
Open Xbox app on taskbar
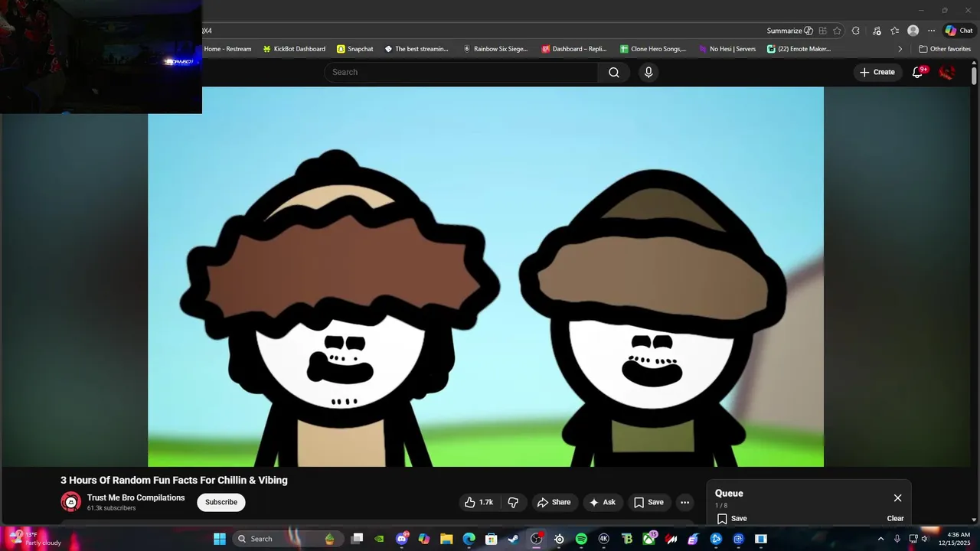[x=648, y=539]
